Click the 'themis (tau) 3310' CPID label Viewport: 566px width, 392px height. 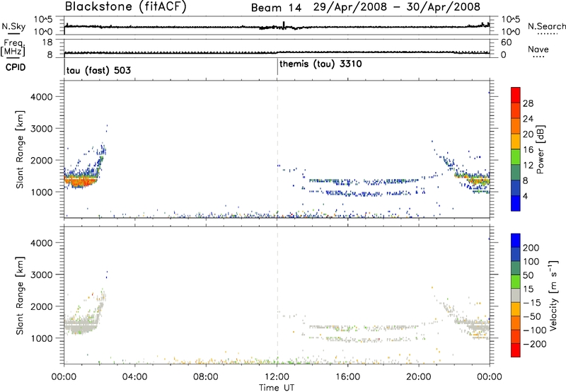tap(320, 64)
